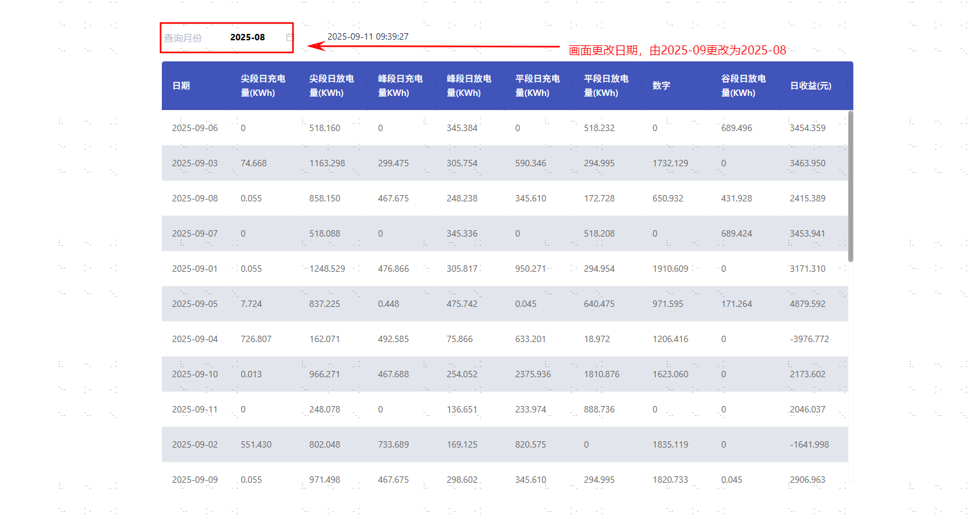The height and width of the screenshot is (532, 980).
Task: Click the value 689.496 in 2025-09-06 row
Action: click(736, 128)
